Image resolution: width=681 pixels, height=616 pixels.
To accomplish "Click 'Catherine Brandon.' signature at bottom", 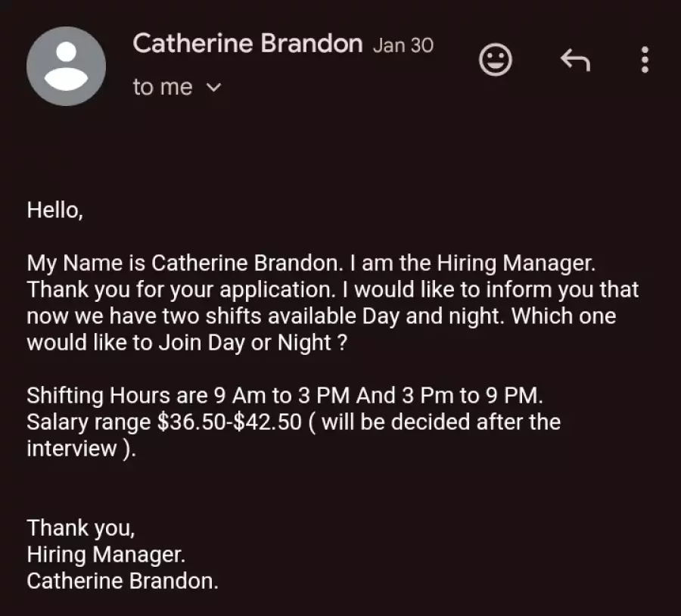I will pyautogui.click(x=123, y=581).
